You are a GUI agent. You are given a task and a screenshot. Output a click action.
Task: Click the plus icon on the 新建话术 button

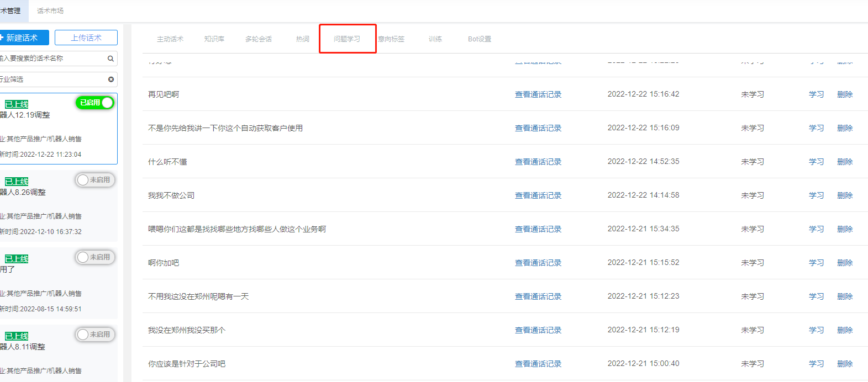pos(2,38)
